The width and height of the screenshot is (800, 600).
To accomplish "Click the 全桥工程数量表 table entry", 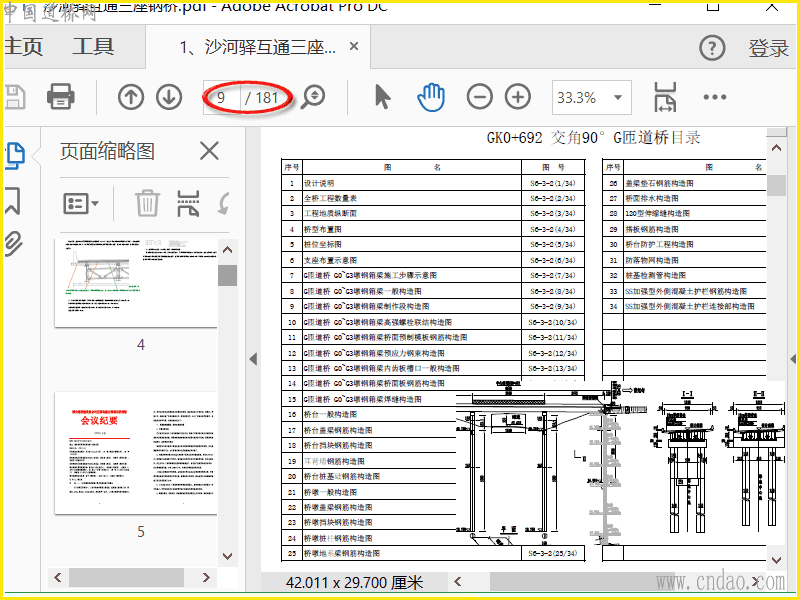I will pos(331,198).
